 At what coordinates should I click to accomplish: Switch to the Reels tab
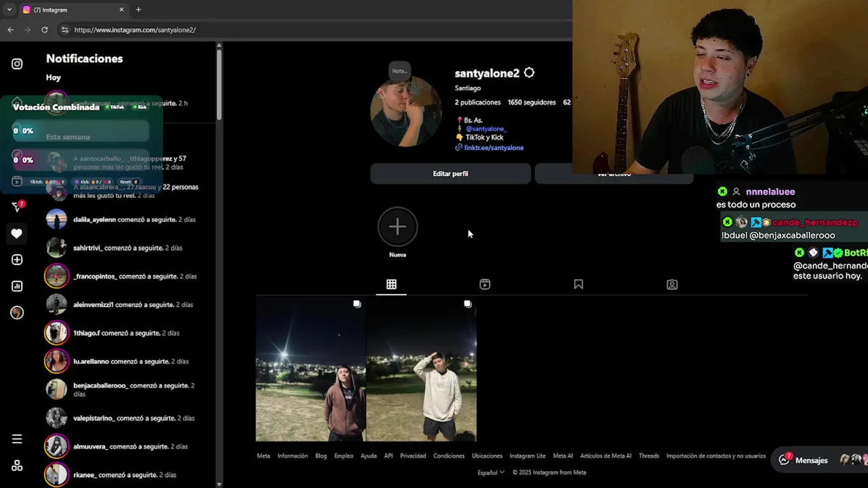(485, 284)
